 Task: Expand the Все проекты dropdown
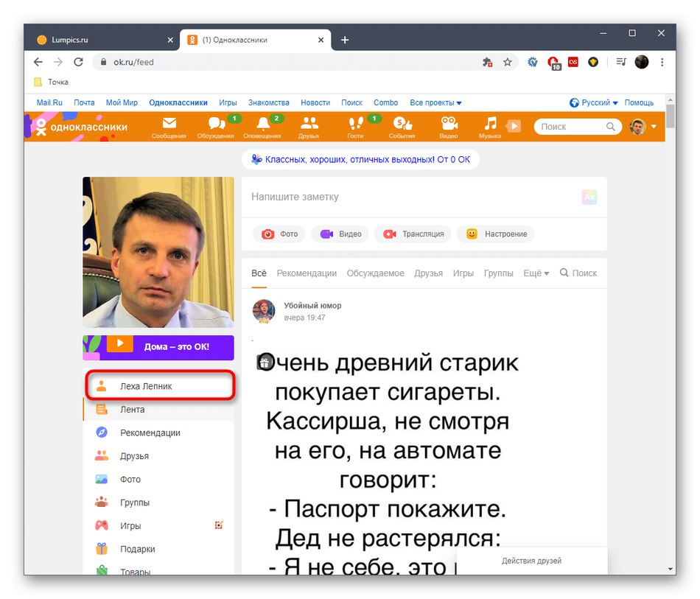point(433,102)
